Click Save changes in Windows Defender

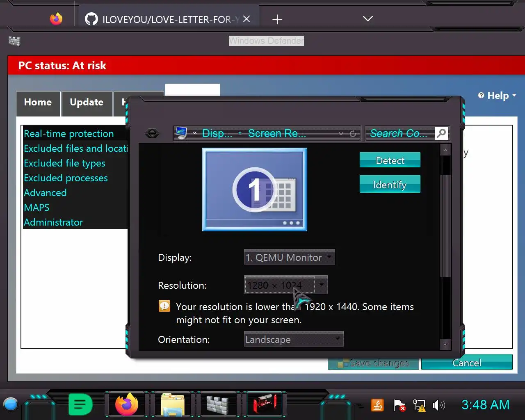coord(374,363)
